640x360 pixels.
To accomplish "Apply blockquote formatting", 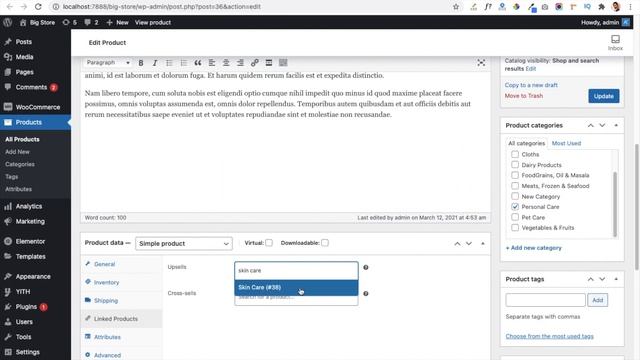I will (198, 63).
